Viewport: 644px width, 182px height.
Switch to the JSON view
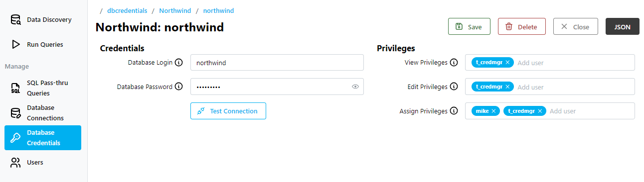click(623, 26)
